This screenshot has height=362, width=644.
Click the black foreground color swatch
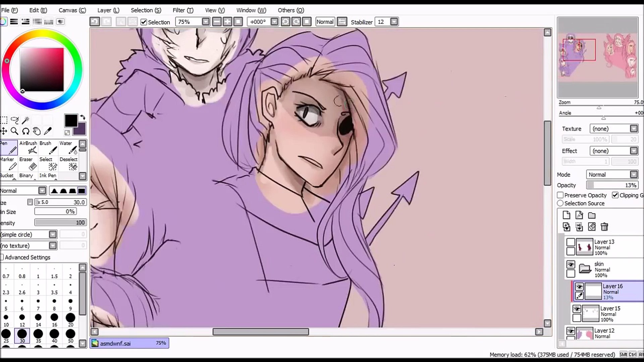click(71, 120)
